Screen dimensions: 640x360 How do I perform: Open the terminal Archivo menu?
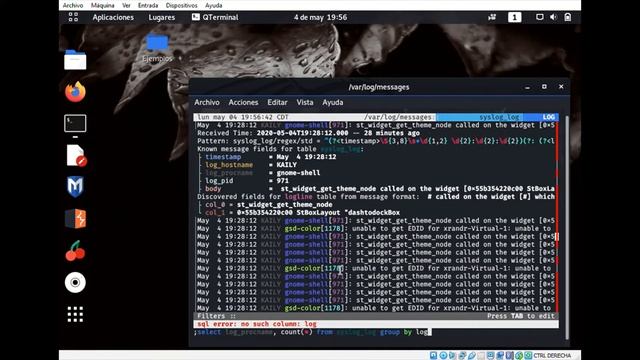click(x=207, y=102)
